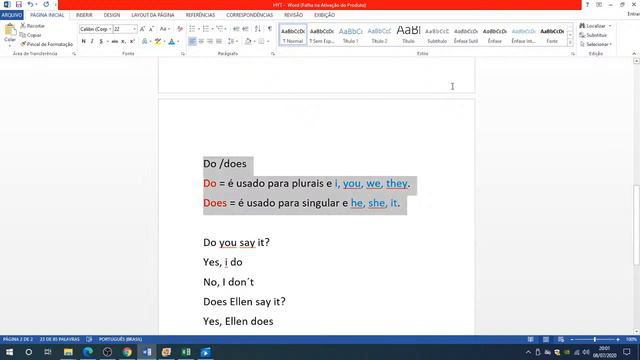The width and height of the screenshot is (640, 360).
Task: Apply the Subtítulo style
Action: pyautogui.click(x=437, y=35)
